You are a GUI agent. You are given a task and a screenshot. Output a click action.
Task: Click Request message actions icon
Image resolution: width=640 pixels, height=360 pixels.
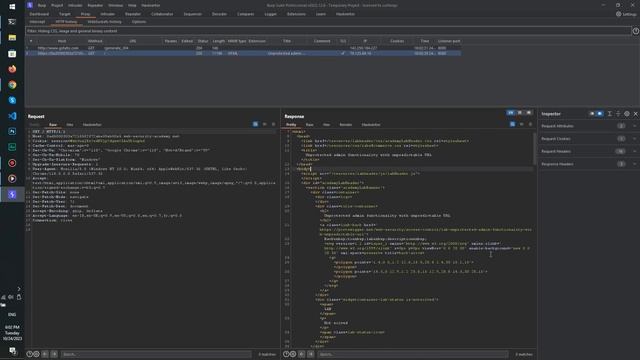pos(256,124)
